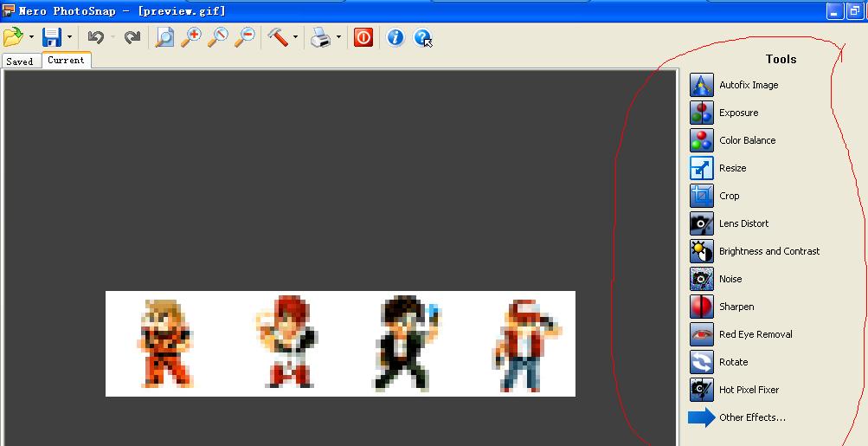The height and width of the screenshot is (446, 868).
Task: Open the Exposure tool icon
Action: tap(701, 113)
